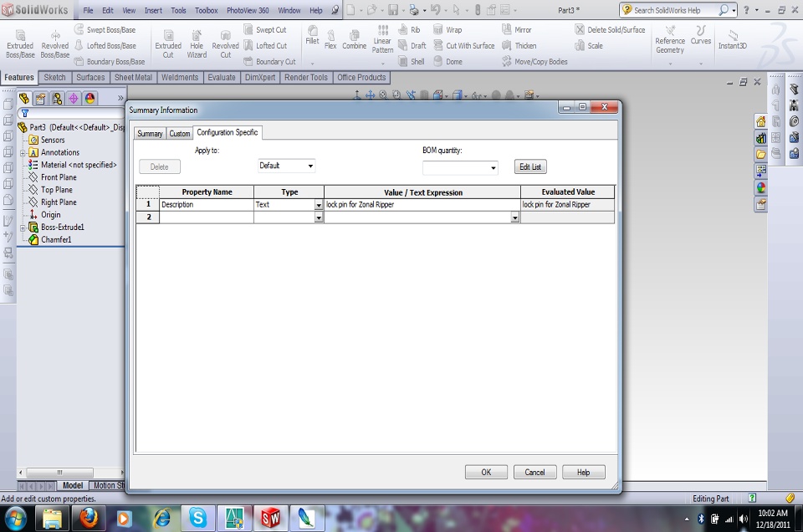The image size is (803, 532).
Task: Select the Combine feature
Action: tap(354, 40)
